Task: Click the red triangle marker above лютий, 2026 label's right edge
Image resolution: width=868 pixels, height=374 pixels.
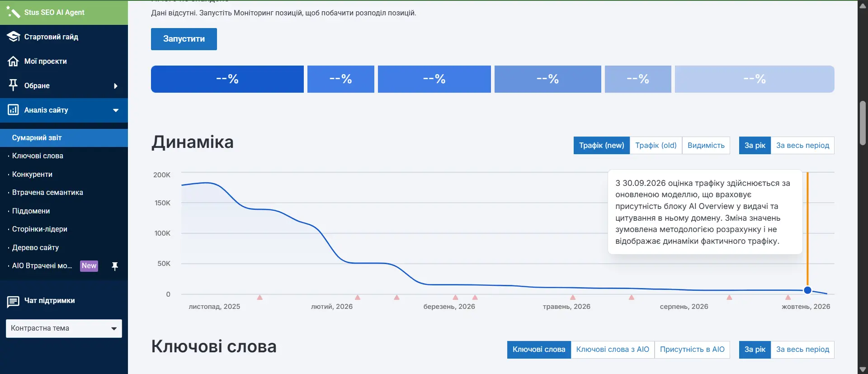Action: (x=358, y=297)
